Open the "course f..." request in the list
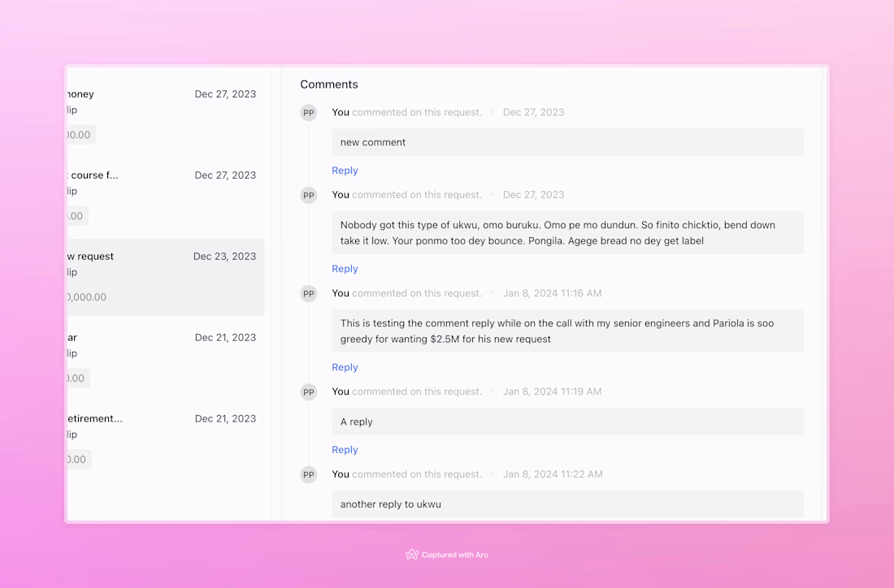This screenshot has width=894, height=588. [165, 196]
